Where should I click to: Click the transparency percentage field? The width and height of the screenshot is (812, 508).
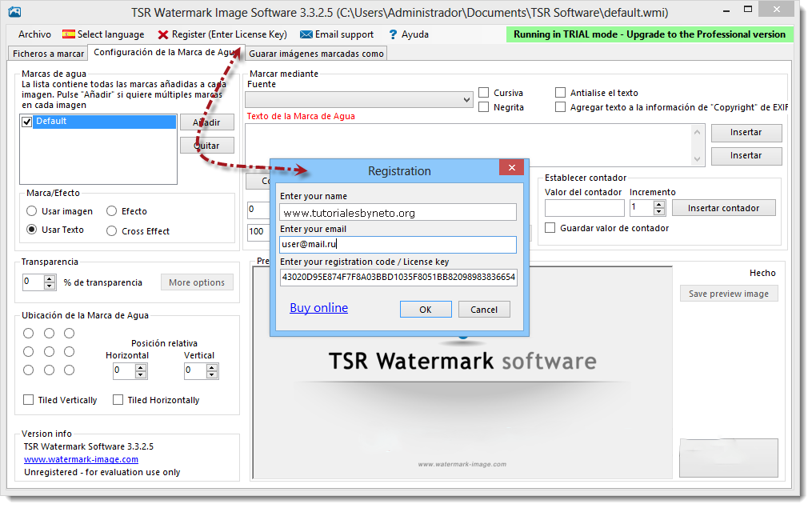(x=33, y=282)
